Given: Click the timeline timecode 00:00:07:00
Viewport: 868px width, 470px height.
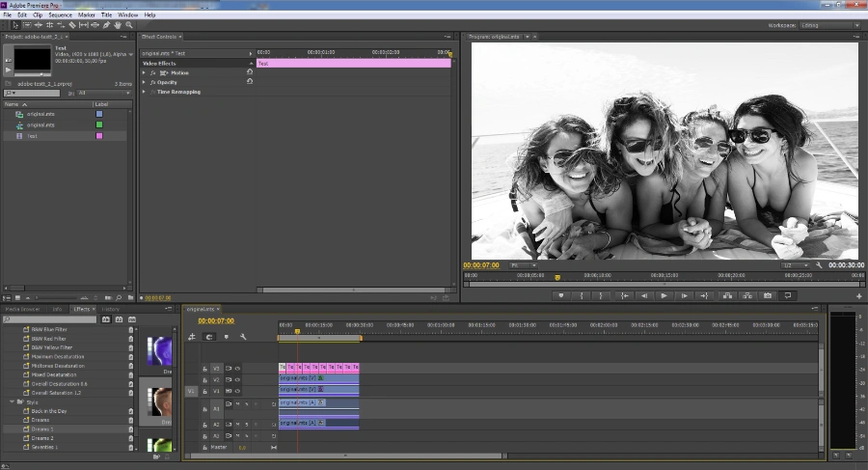Looking at the screenshot, I should coord(216,321).
